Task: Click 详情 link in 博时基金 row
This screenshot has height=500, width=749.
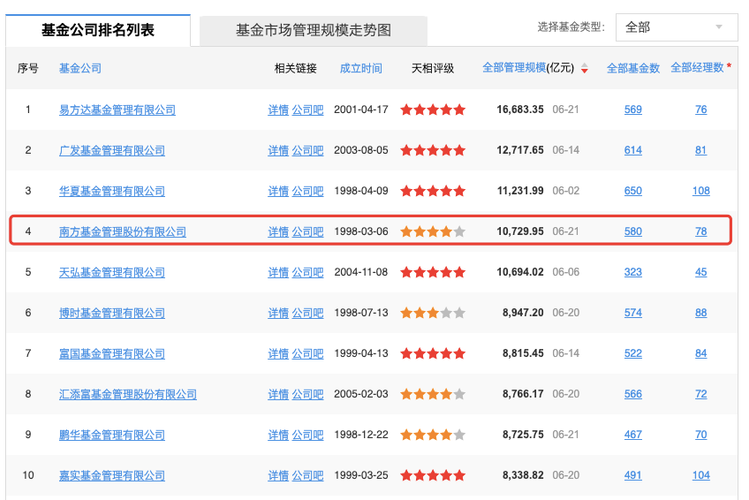Action: 278,313
